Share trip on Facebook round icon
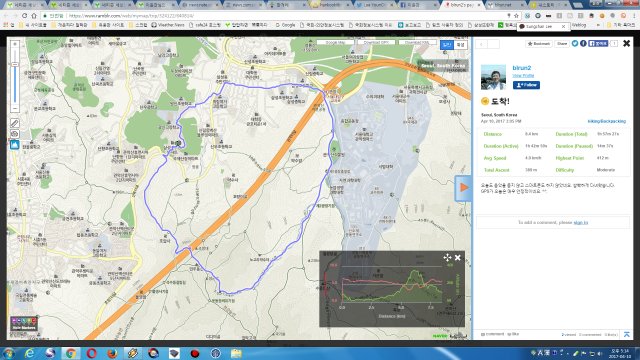The width and height of the screenshot is (640, 360). [x=583, y=43]
